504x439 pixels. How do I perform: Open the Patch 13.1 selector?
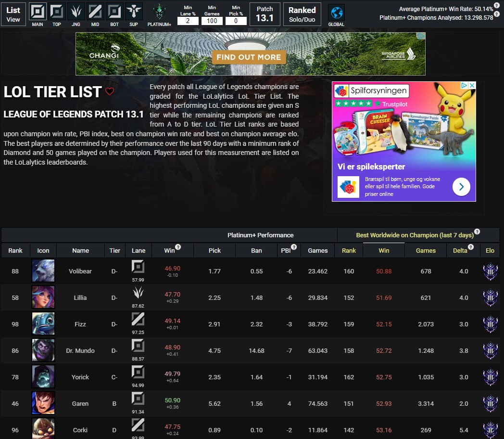[265, 14]
